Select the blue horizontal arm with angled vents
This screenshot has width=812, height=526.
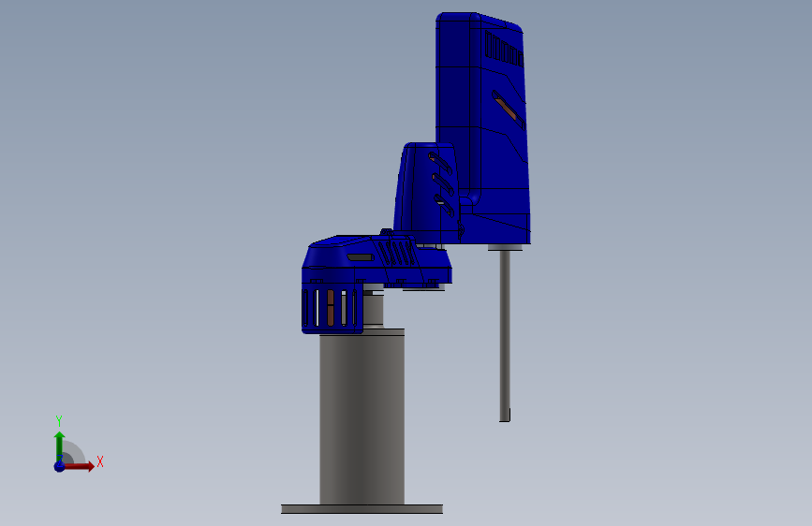click(376, 259)
